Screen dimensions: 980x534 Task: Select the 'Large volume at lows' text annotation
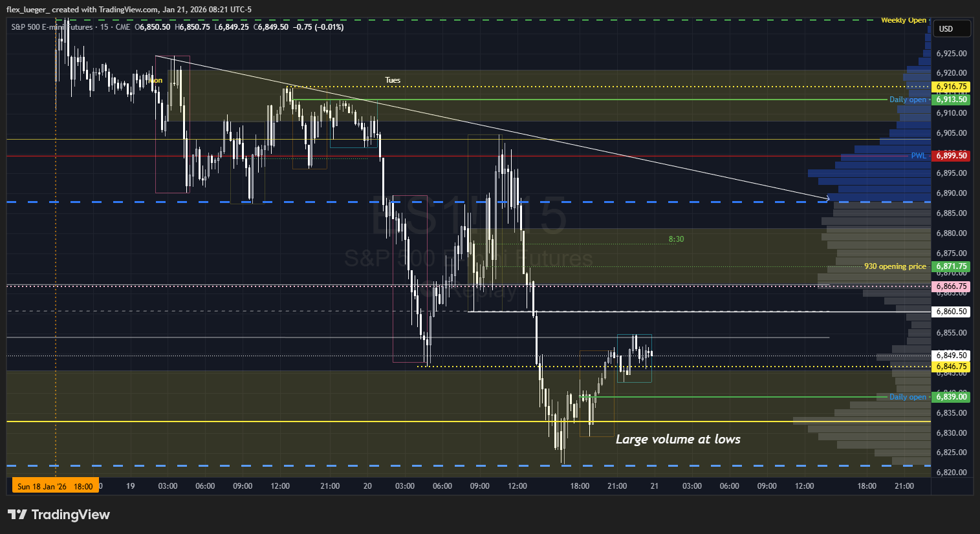[677, 440]
